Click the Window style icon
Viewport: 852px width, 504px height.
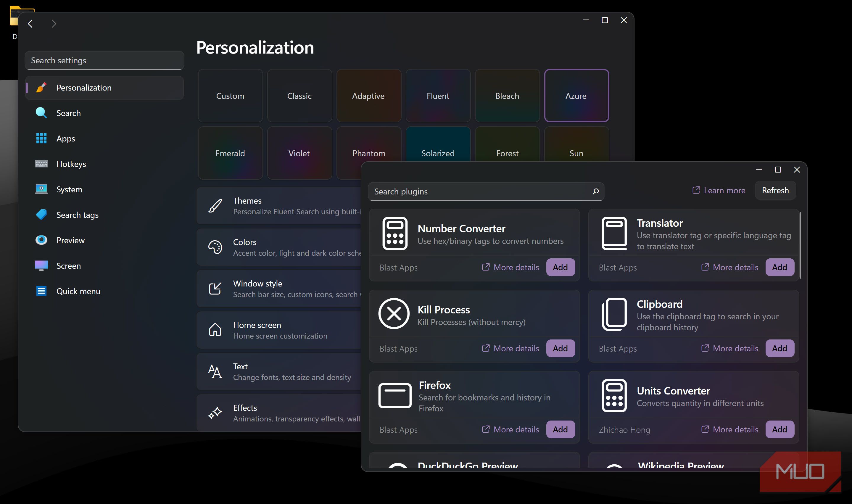[215, 289]
